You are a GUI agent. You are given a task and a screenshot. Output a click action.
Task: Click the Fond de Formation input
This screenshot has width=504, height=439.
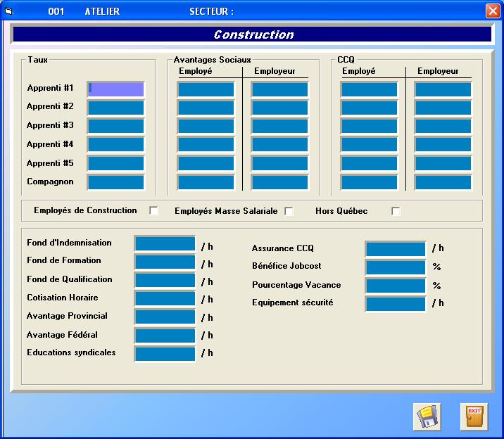click(x=165, y=262)
